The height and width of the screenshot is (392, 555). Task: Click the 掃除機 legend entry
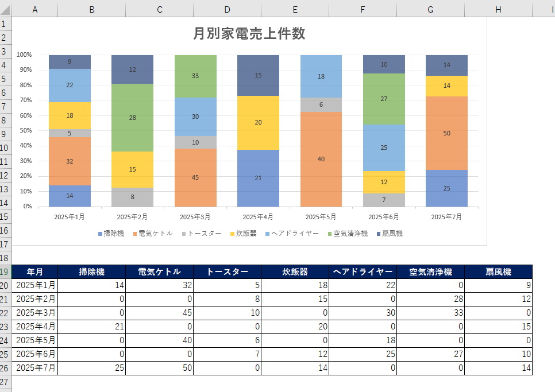pyautogui.click(x=111, y=234)
